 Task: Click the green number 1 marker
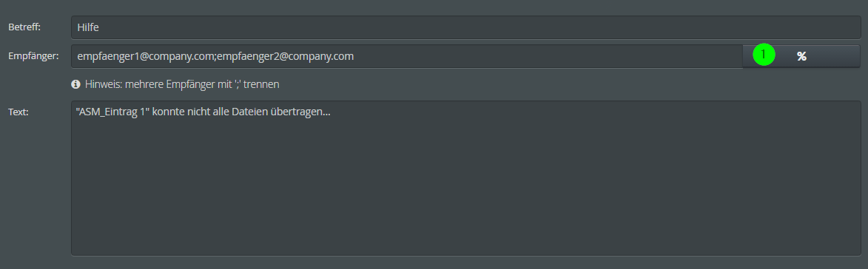pyautogui.click(x=764, y=54)
